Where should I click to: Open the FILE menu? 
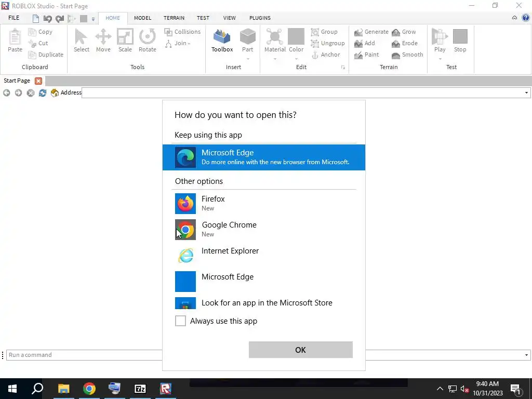tap(14, 18)
